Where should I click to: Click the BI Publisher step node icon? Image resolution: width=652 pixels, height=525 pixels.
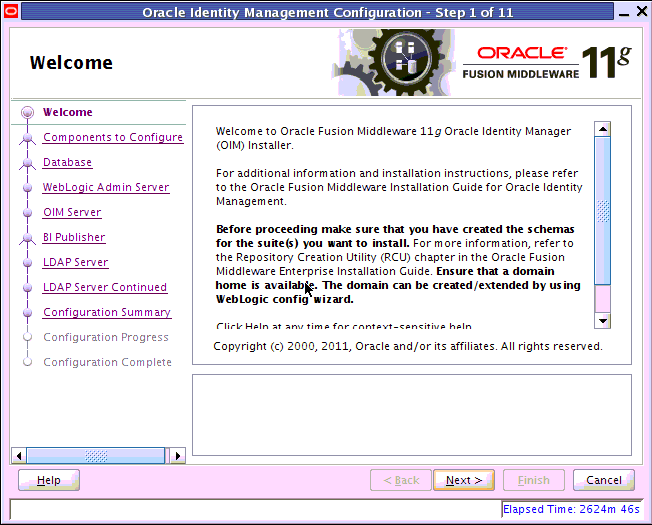27,238
